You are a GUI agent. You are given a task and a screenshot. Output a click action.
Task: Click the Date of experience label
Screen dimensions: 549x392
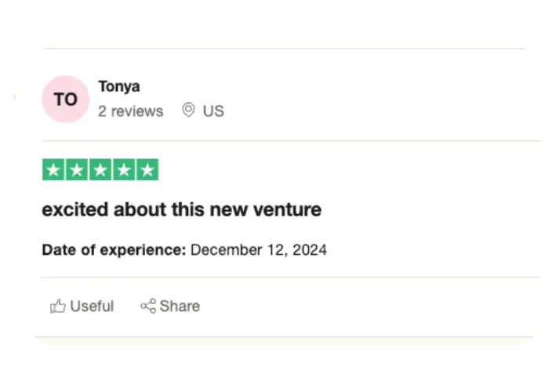pos(114,250)
